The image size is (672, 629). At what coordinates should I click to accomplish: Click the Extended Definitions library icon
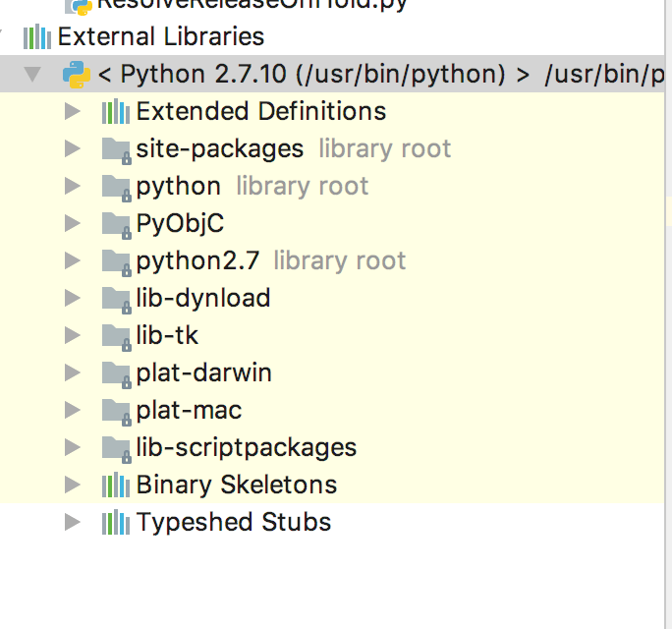coord(116,112)
